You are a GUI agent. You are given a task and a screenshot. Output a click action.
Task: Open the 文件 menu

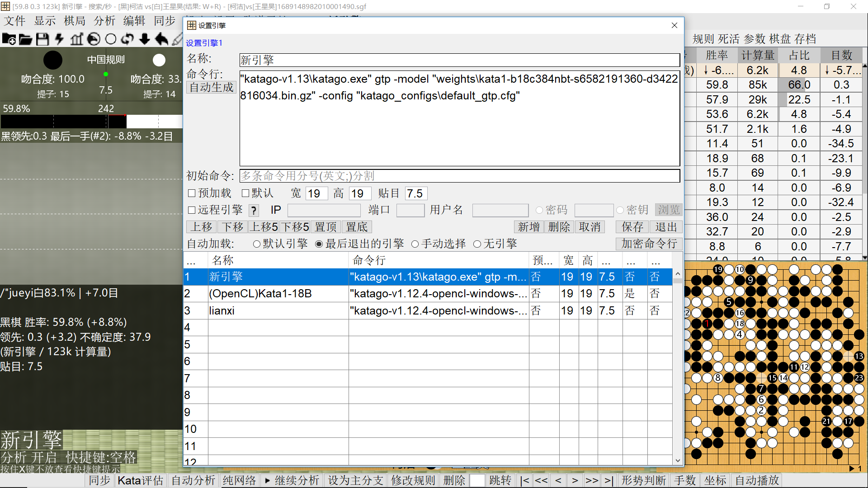[x=14, y=21]
